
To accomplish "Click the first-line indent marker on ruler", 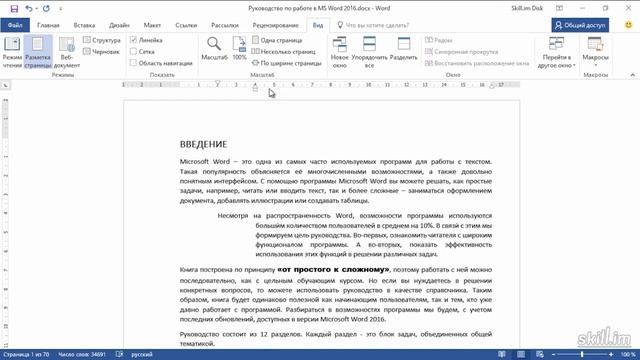I will 218,83.
